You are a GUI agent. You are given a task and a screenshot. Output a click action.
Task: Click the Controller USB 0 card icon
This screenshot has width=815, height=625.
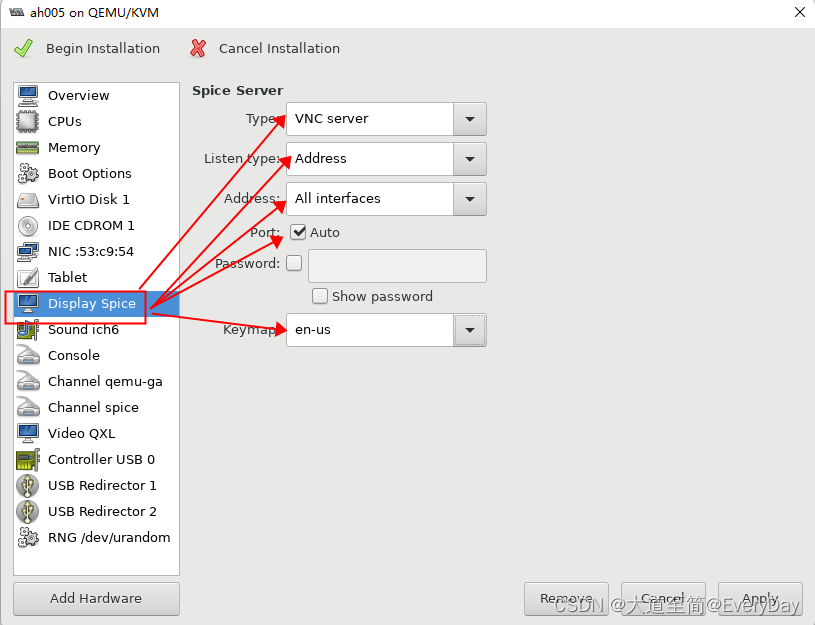28,460
